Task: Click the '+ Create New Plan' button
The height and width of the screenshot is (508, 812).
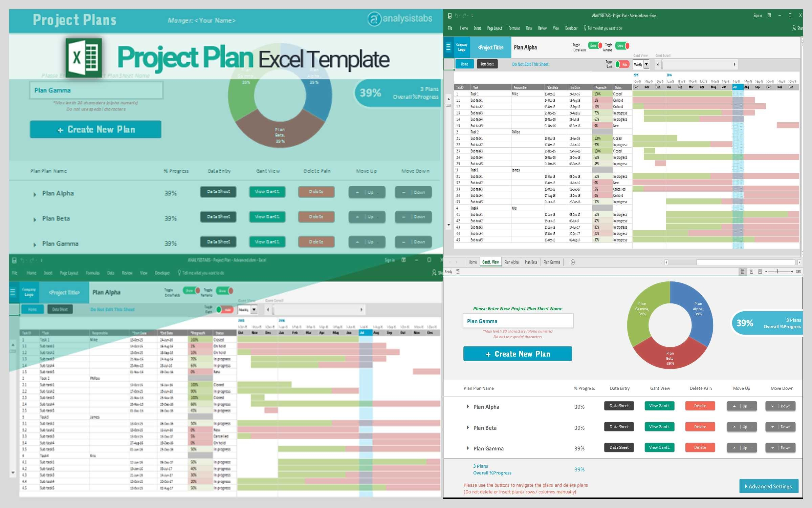Action: (x=519, y=353)
